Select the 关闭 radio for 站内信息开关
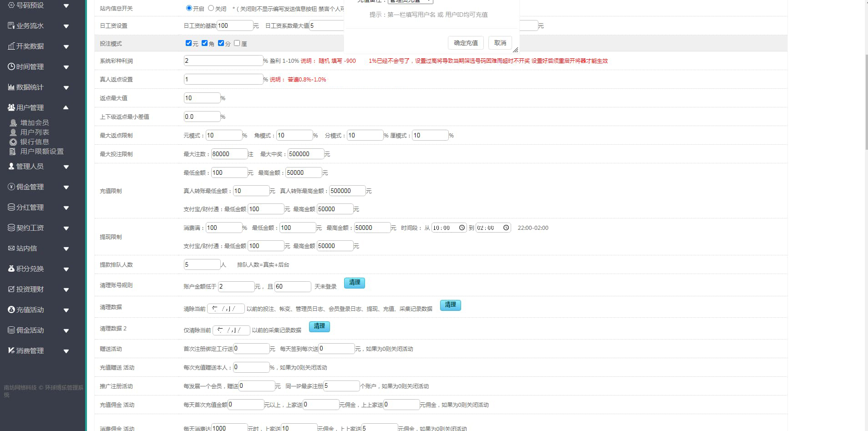Screen dimensions: 868x431 [211, 8]
